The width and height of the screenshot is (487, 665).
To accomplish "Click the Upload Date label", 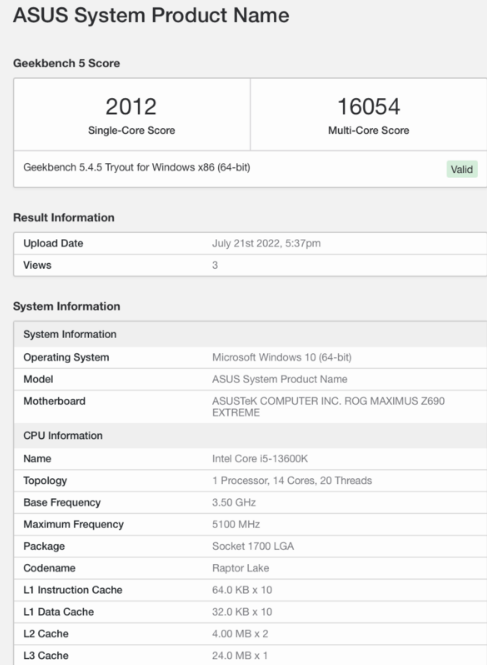I will [53, 243].
